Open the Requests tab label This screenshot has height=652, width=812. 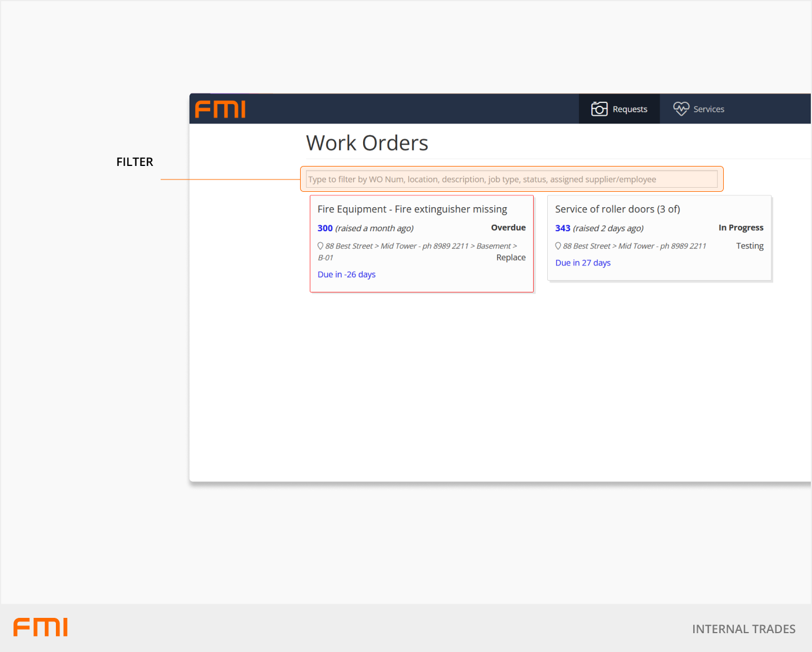coord(630,109)
